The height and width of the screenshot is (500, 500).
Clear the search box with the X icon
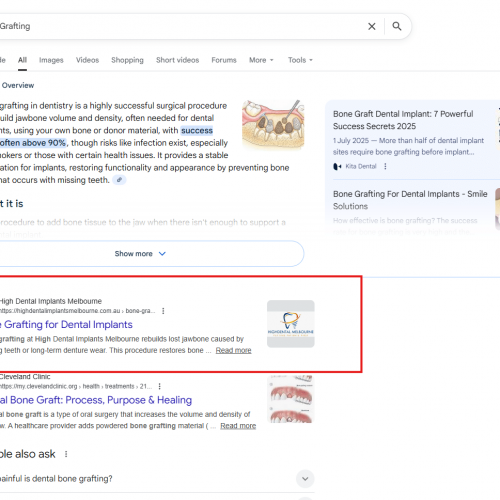372,26
